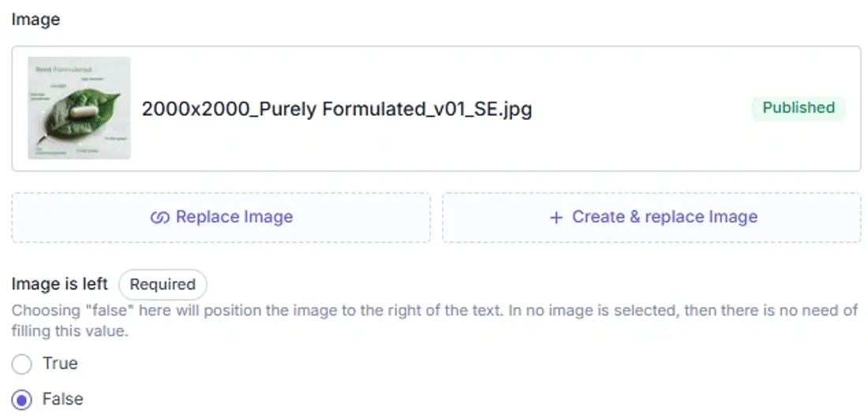Screen dimensions: 868x418
Task: Select the False radio button
Action: pyautogui.click(x=21, y=400)
